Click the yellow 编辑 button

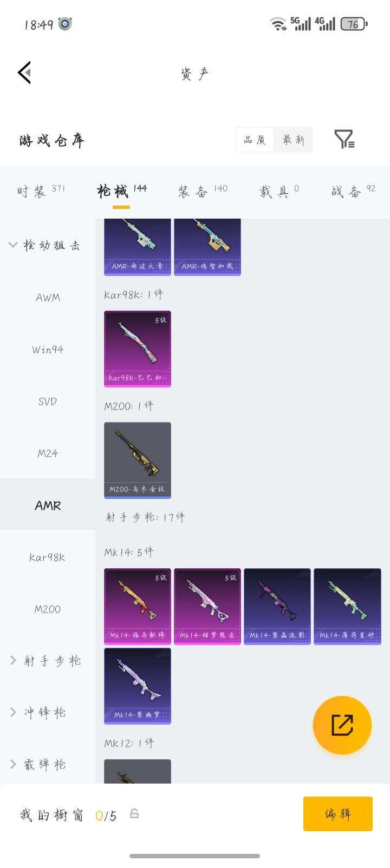point(338,814)
